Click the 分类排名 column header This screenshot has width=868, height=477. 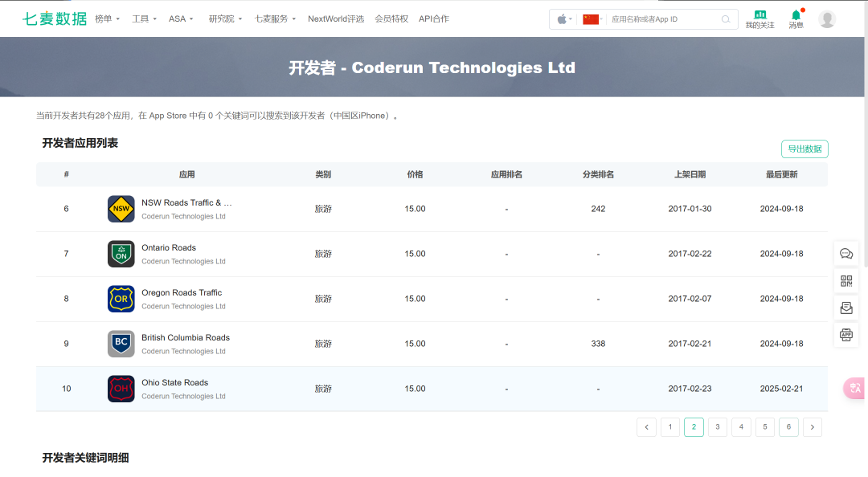click(598, 174)
